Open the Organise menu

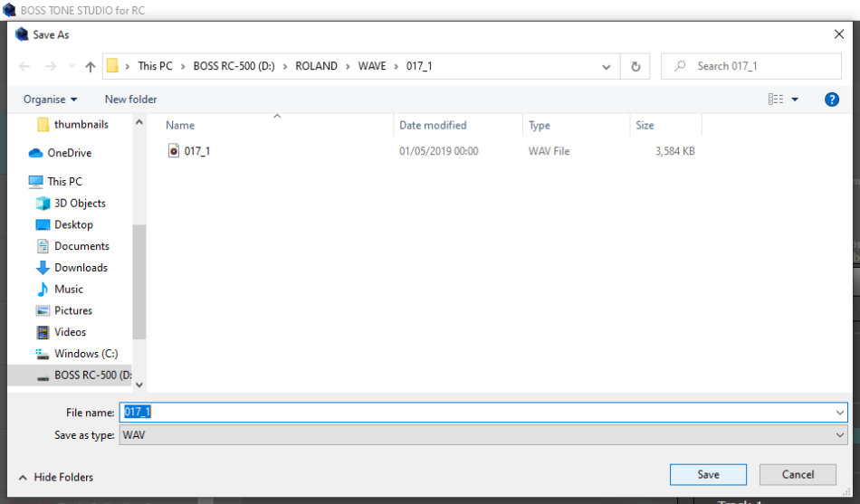pos(50,100)
